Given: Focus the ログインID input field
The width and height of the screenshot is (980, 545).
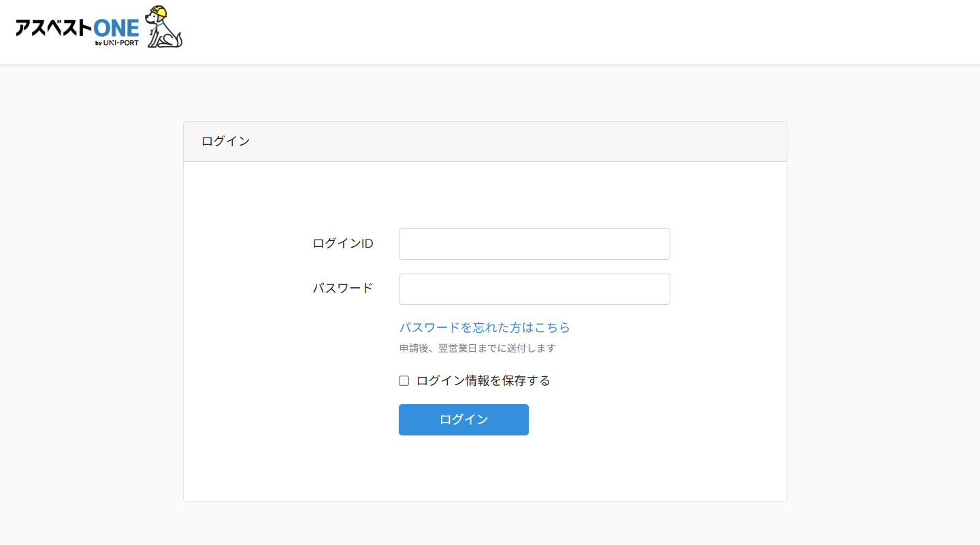Looking at the screenshot, I should (x=534, y=244).
